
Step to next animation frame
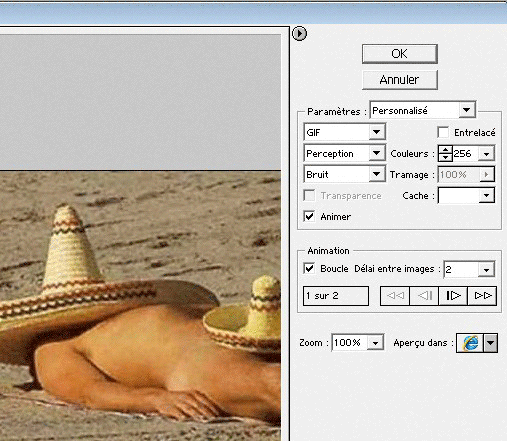(453, 296)
